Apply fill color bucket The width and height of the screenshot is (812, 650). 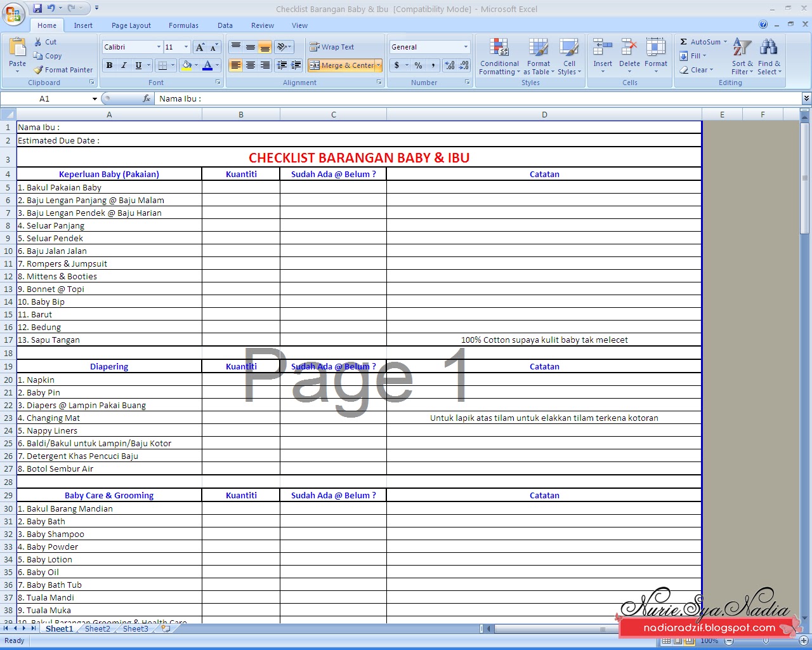187,65
